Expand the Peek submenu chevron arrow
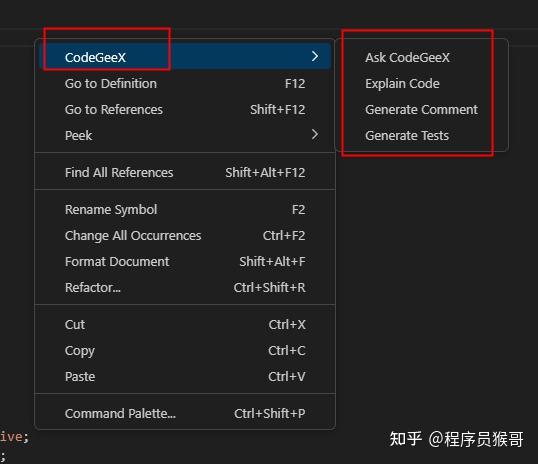 (315, 134)
